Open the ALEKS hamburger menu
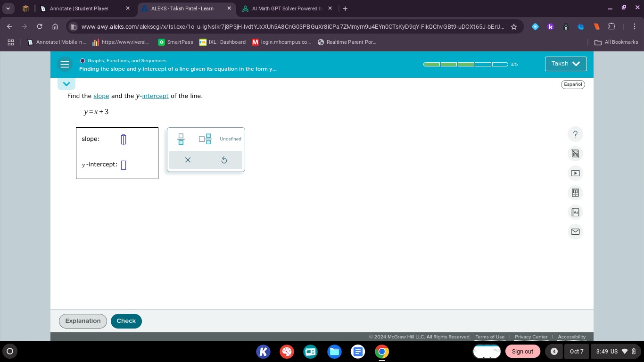 [x=65, y=64]
